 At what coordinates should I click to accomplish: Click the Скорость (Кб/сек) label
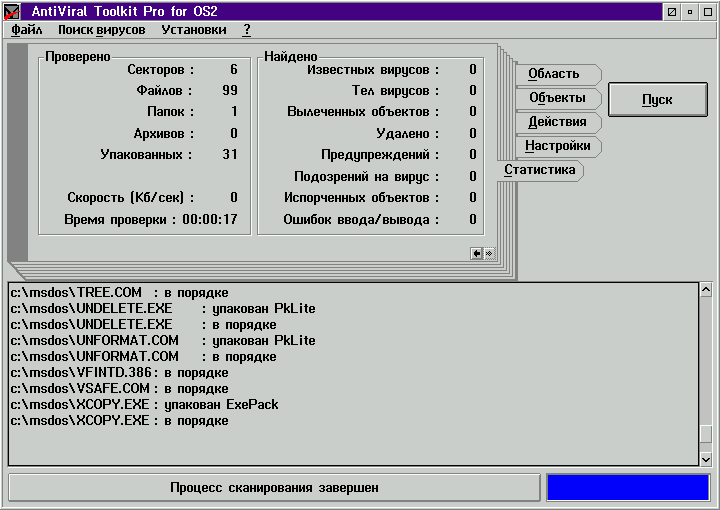130,198
